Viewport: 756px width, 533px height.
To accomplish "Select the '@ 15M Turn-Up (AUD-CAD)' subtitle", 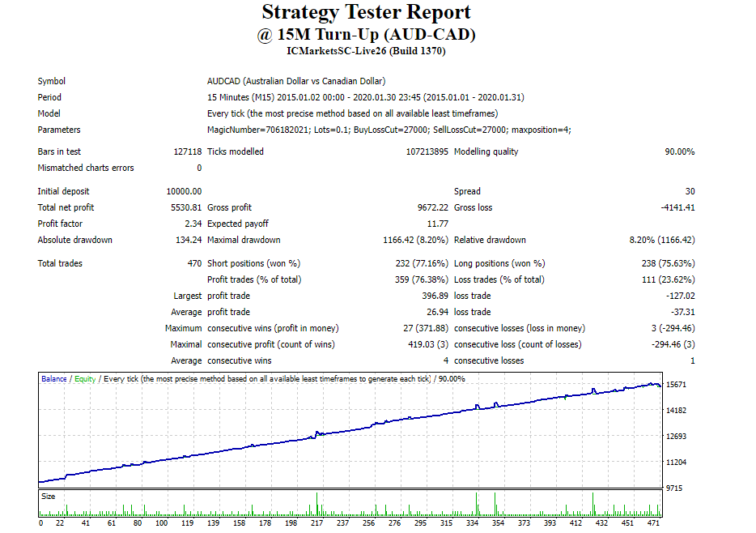I will click(x=367, y=35).
